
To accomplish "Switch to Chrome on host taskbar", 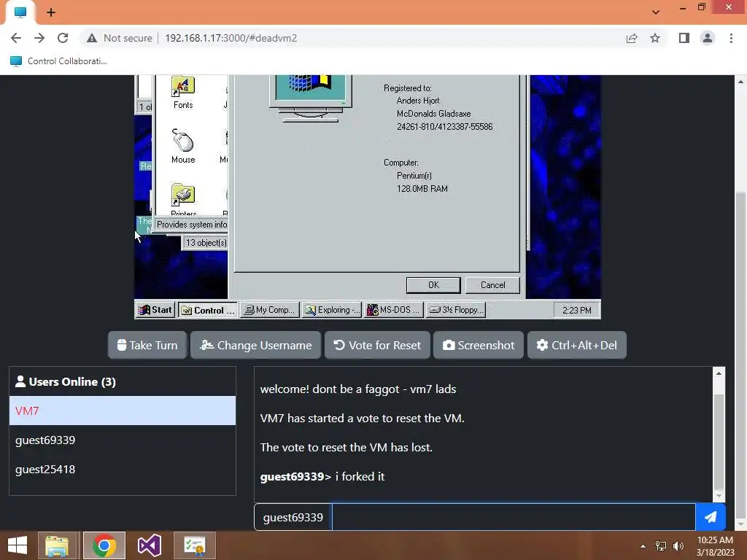I will [x=104, y=545].
